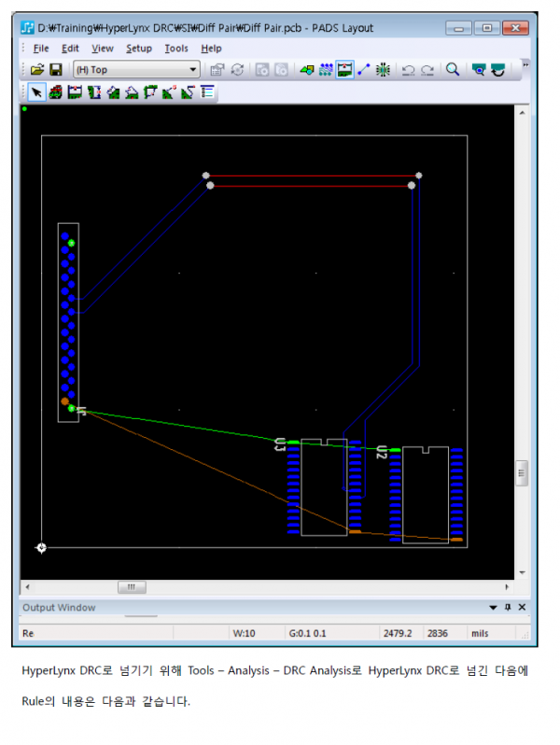This screenshot has height=745, width=560.
Task: Click the horizontal scrollbar thumb
Action: click(x=131, y=587)
